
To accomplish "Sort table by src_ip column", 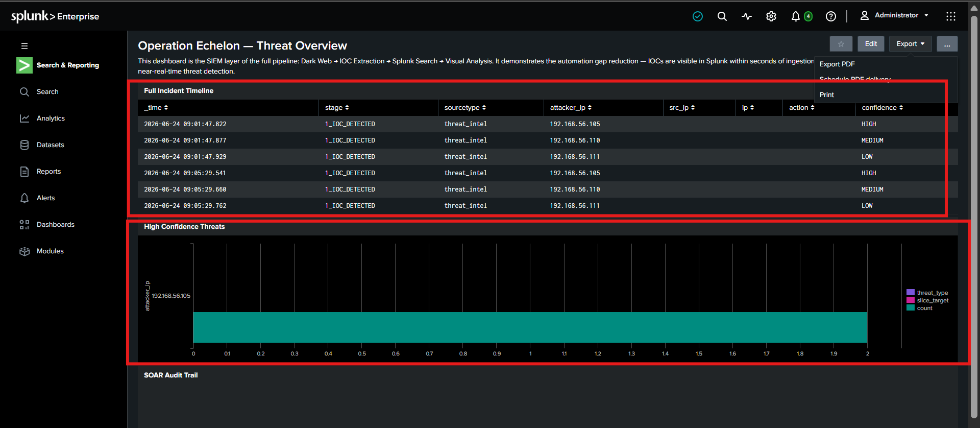I will pyautogui.click(x=682, y=108).
